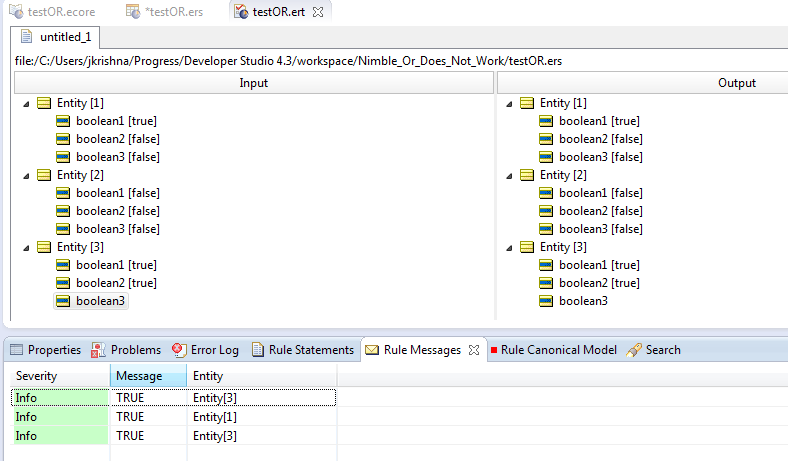
Task: Click boolean3 attribute icon under Input Entity [3]
Action: pos(63,301)
